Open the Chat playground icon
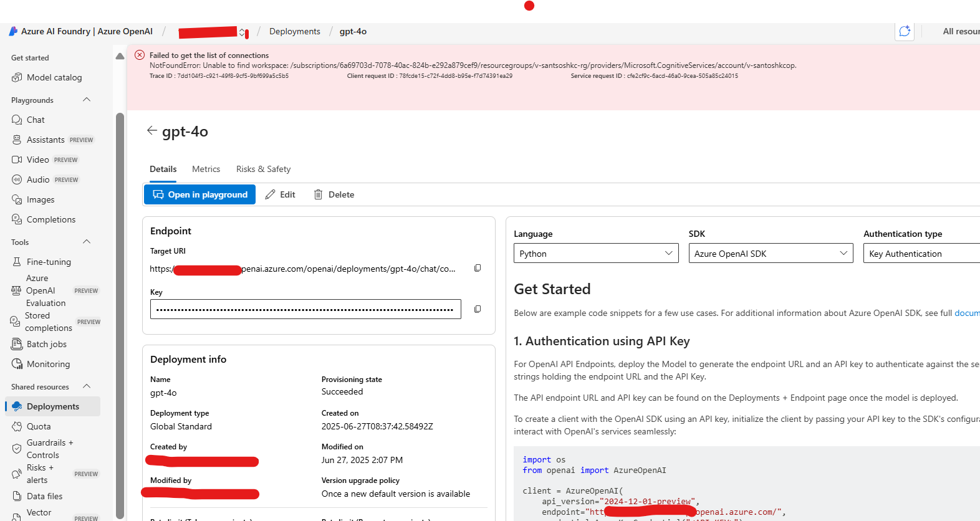Screen dimensions: 980x521 [17, 120]
